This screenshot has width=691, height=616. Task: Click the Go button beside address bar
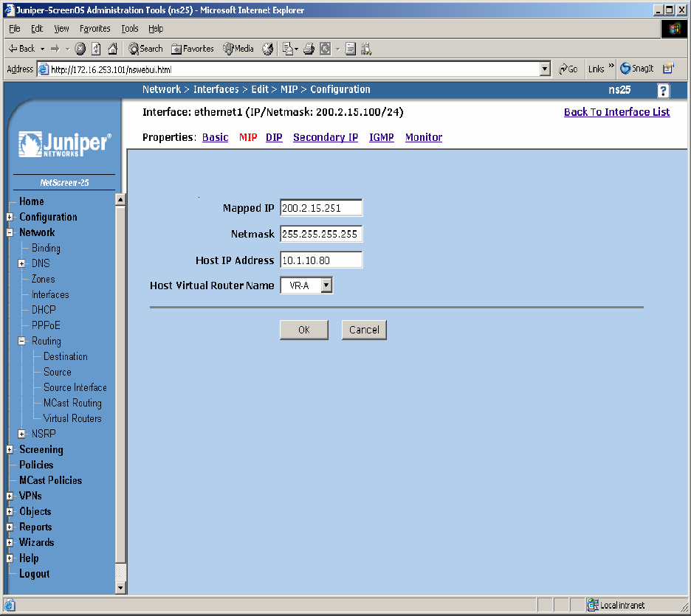(568, 69)
